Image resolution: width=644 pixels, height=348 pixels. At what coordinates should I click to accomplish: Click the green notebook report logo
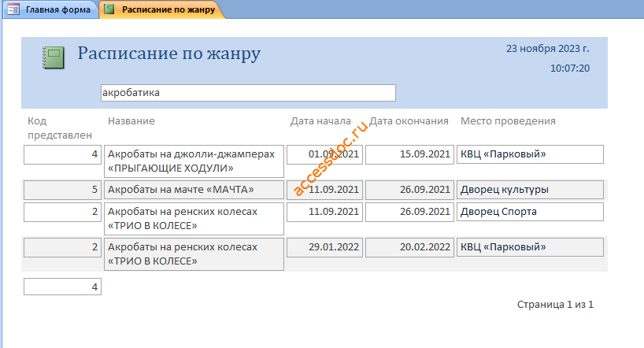tap(54, 57)
